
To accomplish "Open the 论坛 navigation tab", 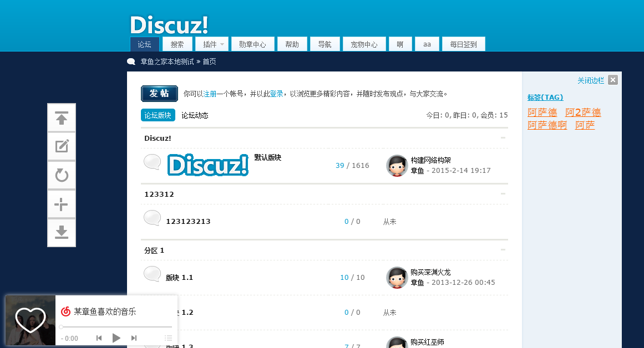I will (145, 44).
